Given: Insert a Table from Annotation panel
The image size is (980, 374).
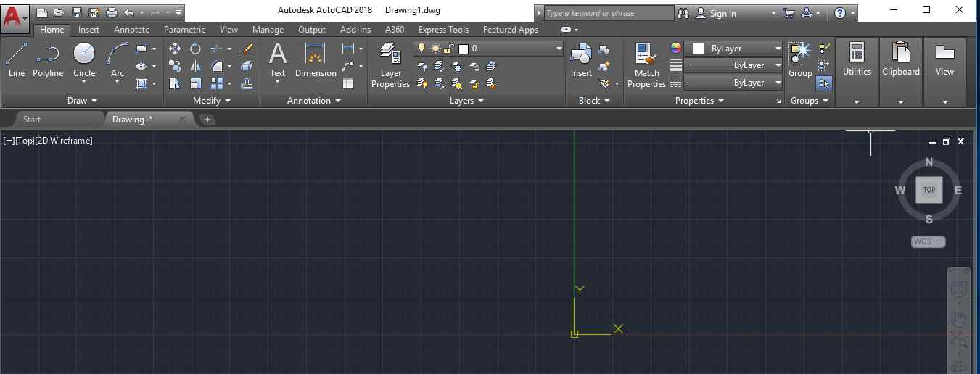Looking at the screenshot, I should pyautogui.click(x=348, y=83).
